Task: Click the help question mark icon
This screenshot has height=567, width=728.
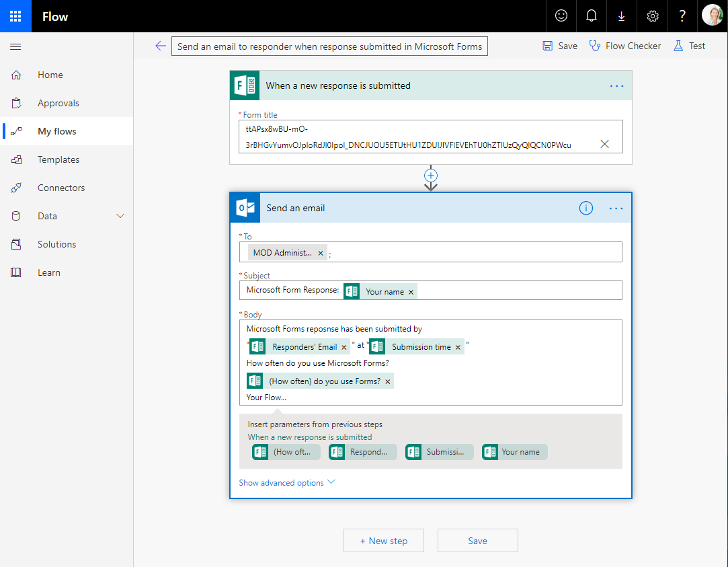Action: coord(682,16)
